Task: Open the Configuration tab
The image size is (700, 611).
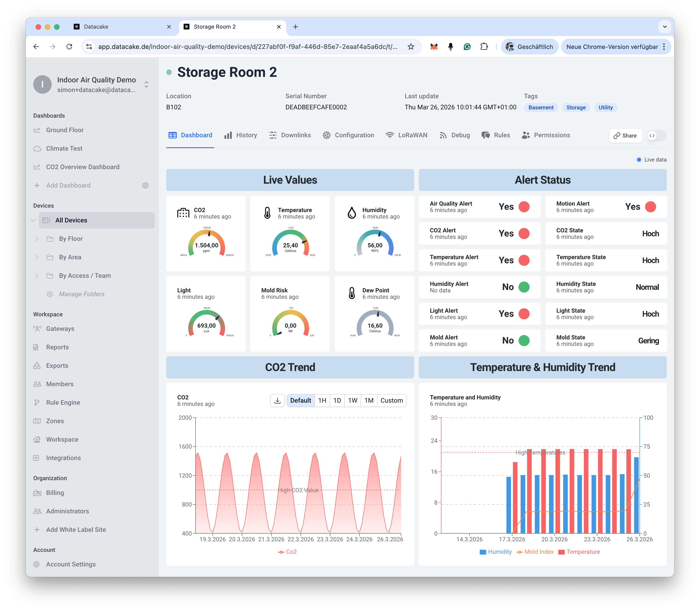Action: click(x=348, y=135)
